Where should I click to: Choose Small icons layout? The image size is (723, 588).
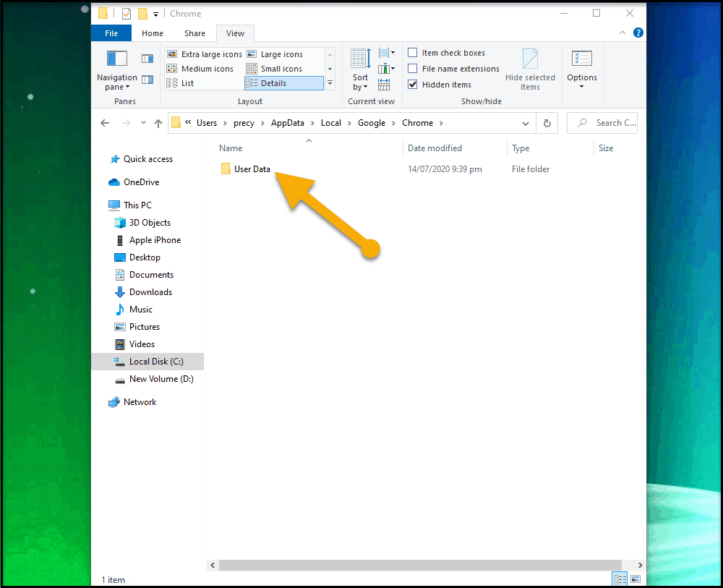point(274,69)
